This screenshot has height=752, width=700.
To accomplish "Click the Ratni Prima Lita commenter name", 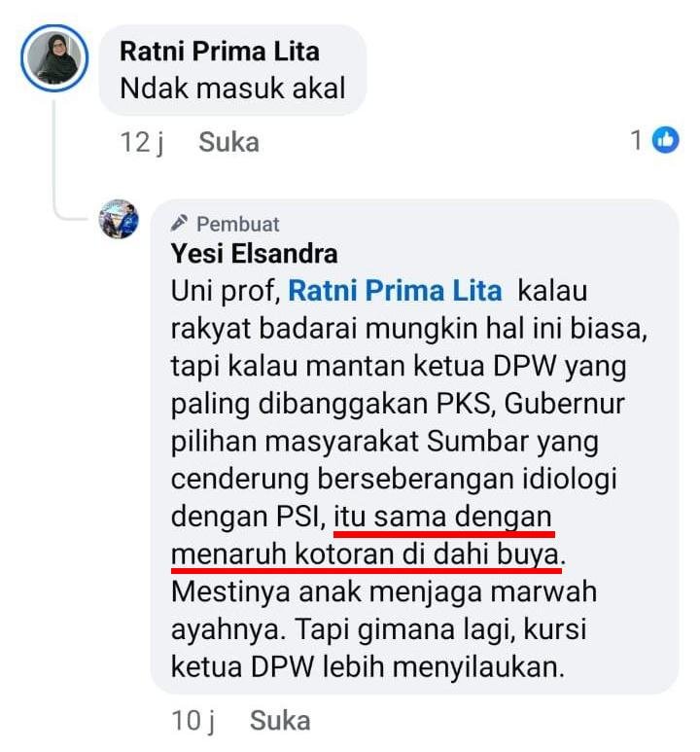I will click(x=219, y=52).
